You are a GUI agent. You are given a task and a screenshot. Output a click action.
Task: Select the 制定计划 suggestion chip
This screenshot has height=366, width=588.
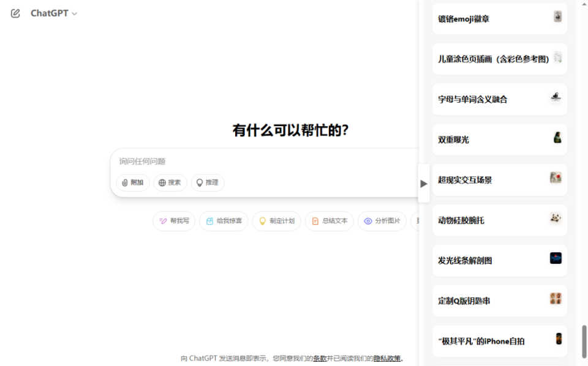(x=276, y=221)
